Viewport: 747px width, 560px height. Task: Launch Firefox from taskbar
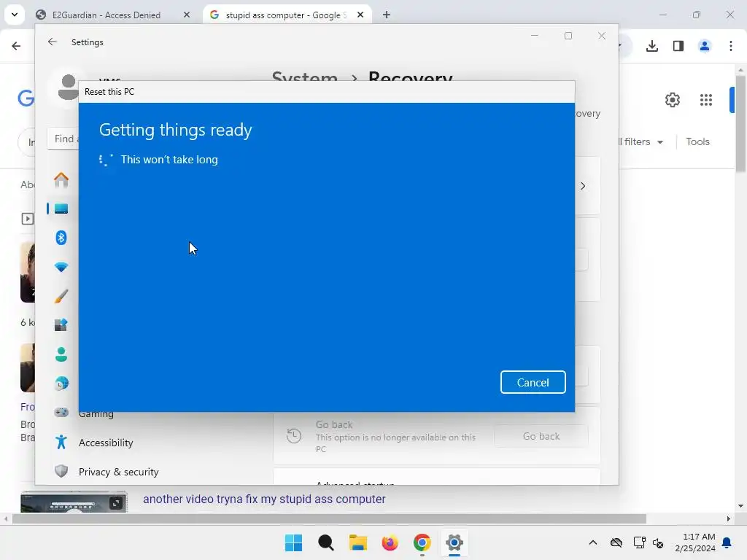tap(390, 542)
